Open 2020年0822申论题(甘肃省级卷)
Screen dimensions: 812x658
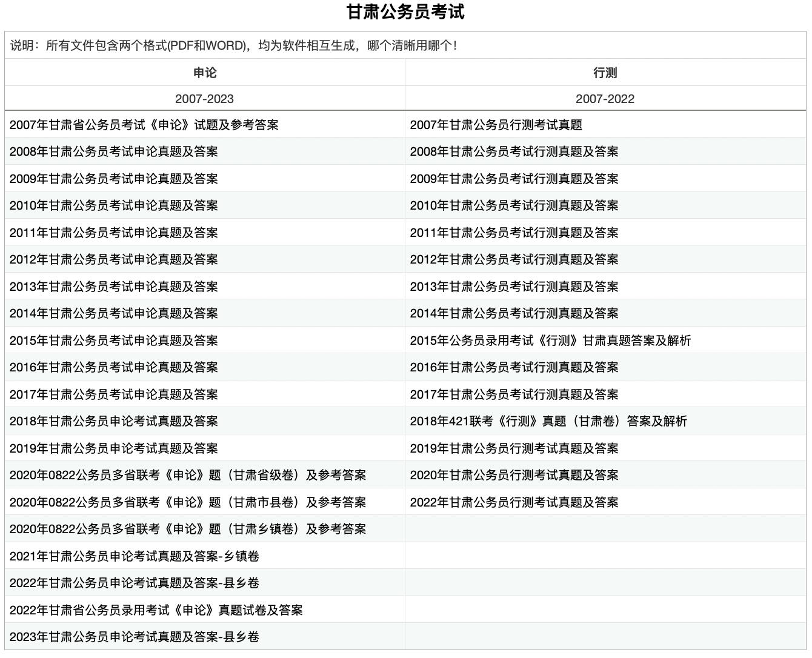[188, 475]
